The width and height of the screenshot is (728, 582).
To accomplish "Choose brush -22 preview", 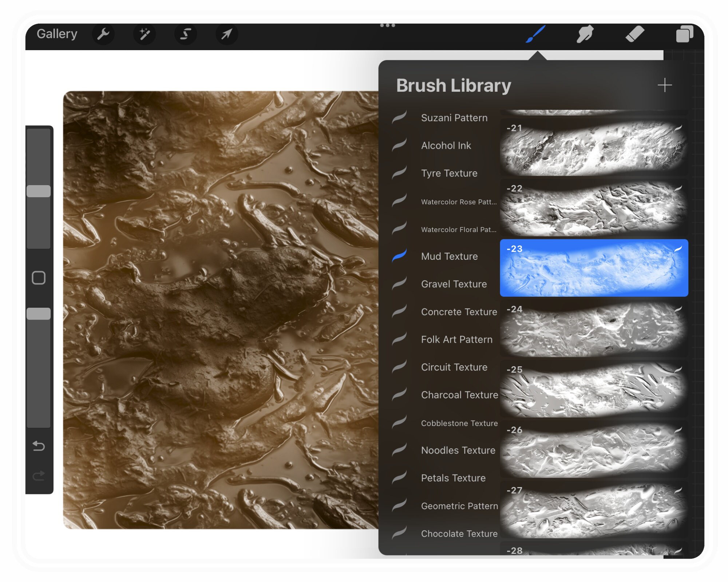I will [x=594, y=207].
